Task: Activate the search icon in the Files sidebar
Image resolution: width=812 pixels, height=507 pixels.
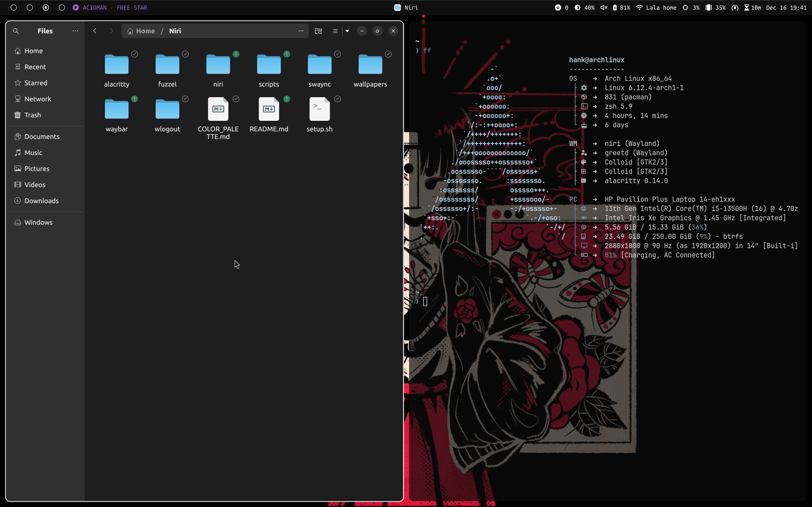Action: tap(16, 31)
